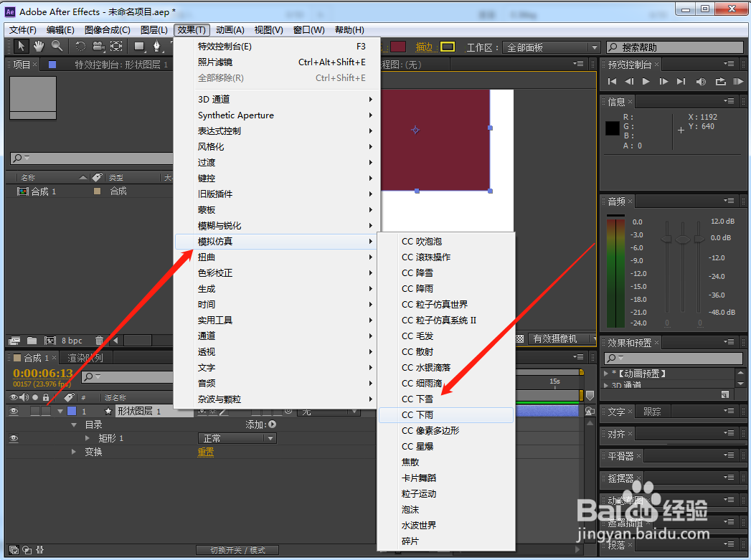Toggle visibility eye of 形状图层 1

14,411
